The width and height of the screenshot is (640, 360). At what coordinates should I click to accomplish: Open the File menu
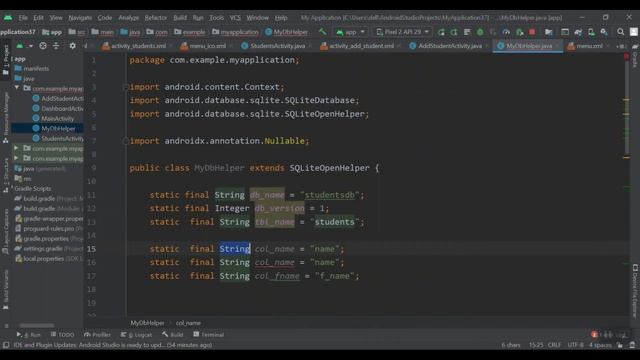[x=23, y=18]
